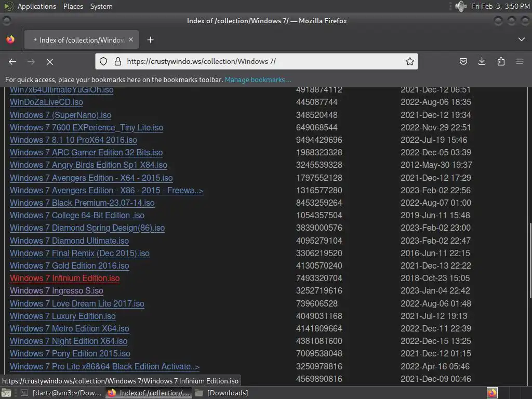532x399 pixels.
Task: Select date 2023-Jan-04 22:42
Action: coord(435,291)
